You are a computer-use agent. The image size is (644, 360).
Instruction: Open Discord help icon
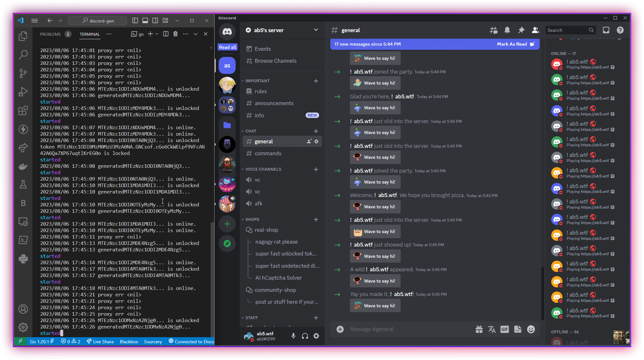coord(620,30)
